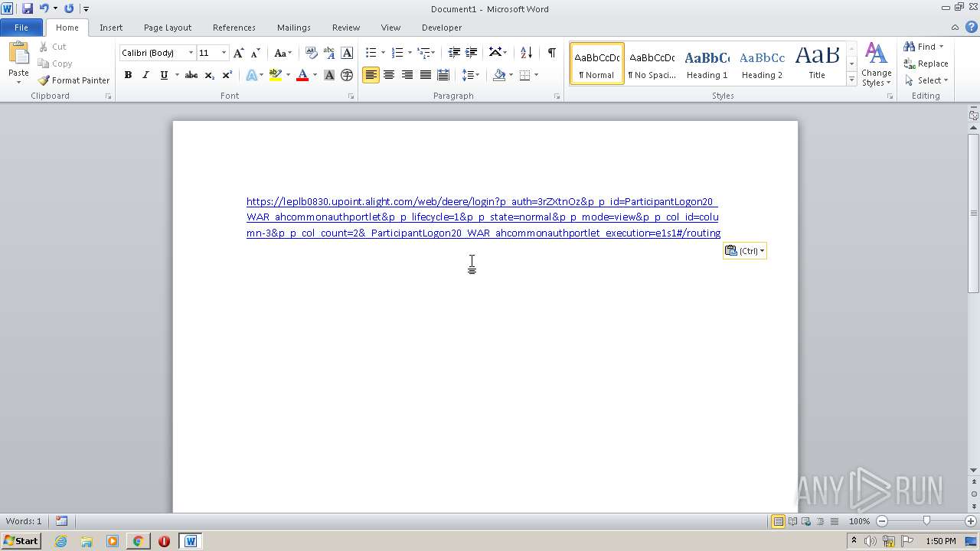The width and height of the screenshot is (980, 551).
Task: Expand the Numbering dropdown arrow
Action: (x=410, y=53)
